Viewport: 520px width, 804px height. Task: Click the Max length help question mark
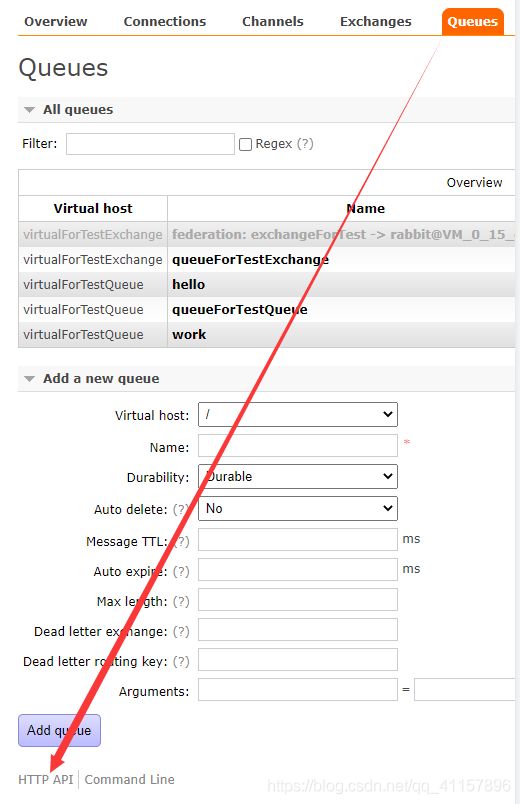point(181,601)
